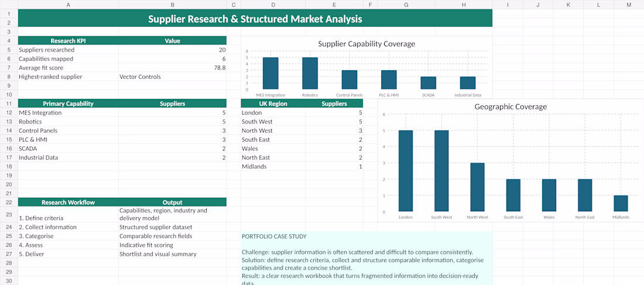Click the 'North West' table cell

[273, 131]
